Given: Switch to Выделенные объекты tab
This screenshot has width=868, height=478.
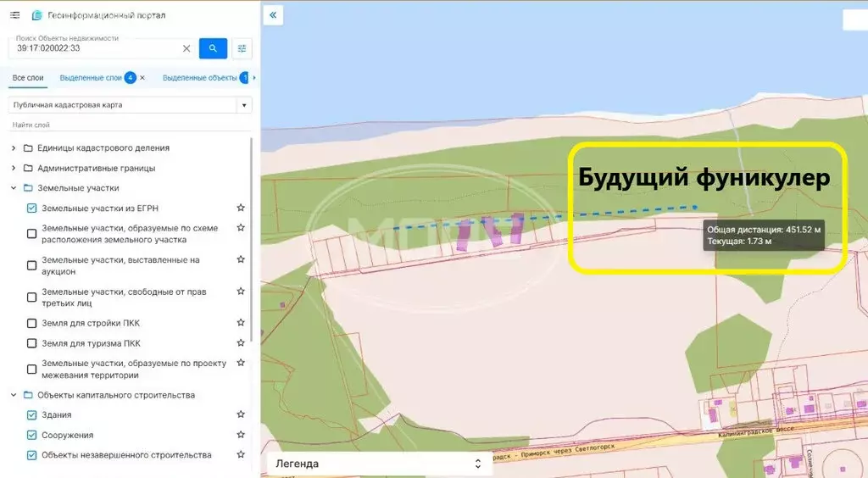Looking at the screenshot, I should point(200,78).
